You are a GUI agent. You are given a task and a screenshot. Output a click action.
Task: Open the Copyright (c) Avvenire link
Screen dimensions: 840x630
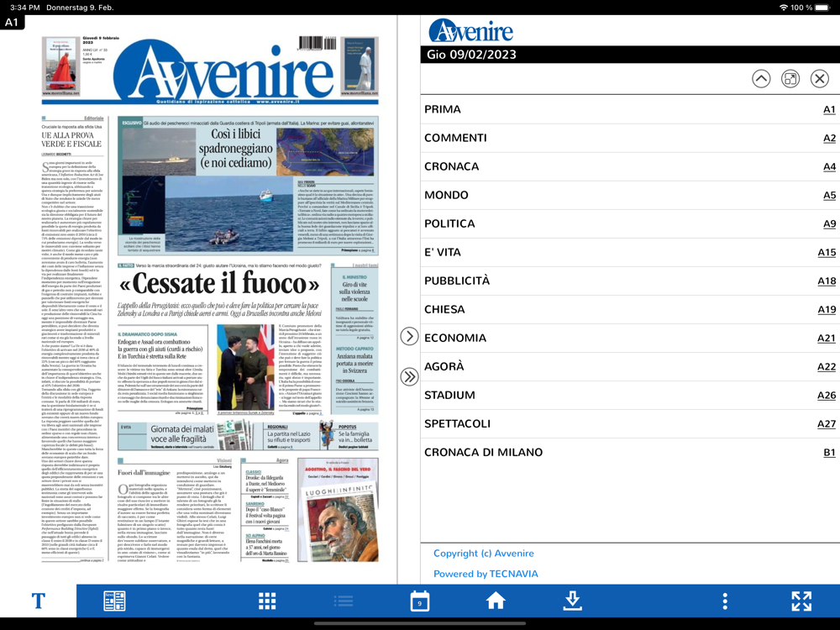point(483,554)
